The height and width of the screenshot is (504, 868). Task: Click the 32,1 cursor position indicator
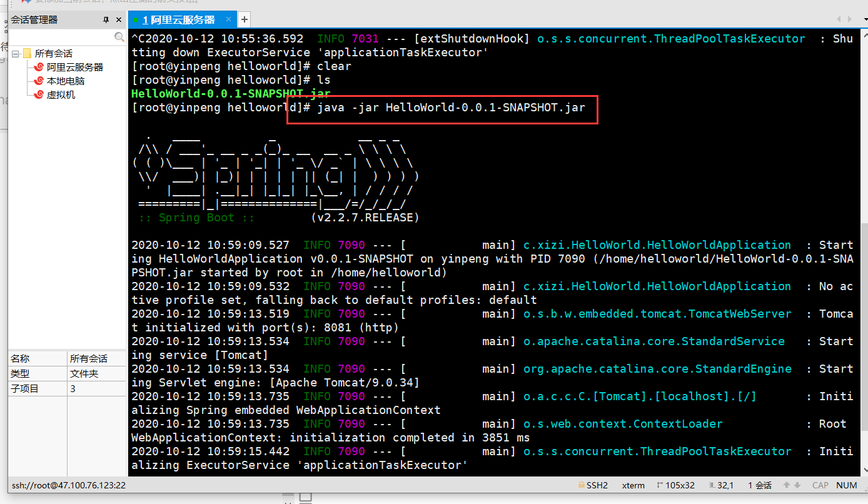720,485
